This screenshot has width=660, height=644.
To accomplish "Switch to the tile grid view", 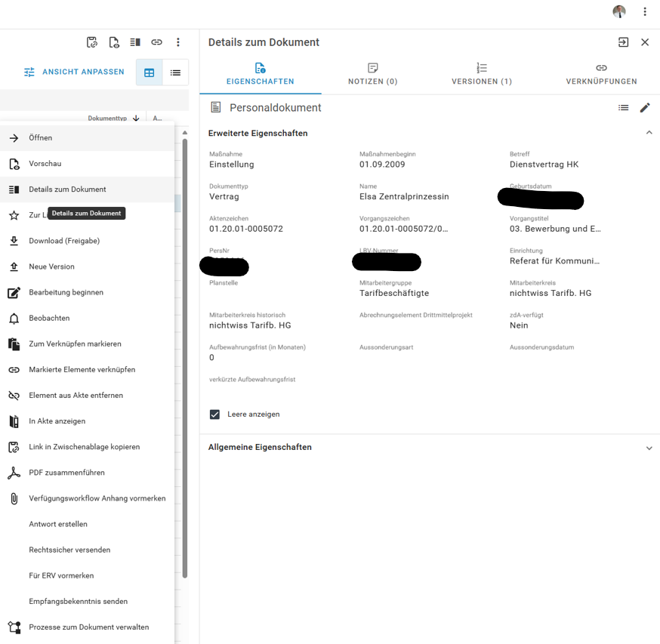I will coord(150,72).
